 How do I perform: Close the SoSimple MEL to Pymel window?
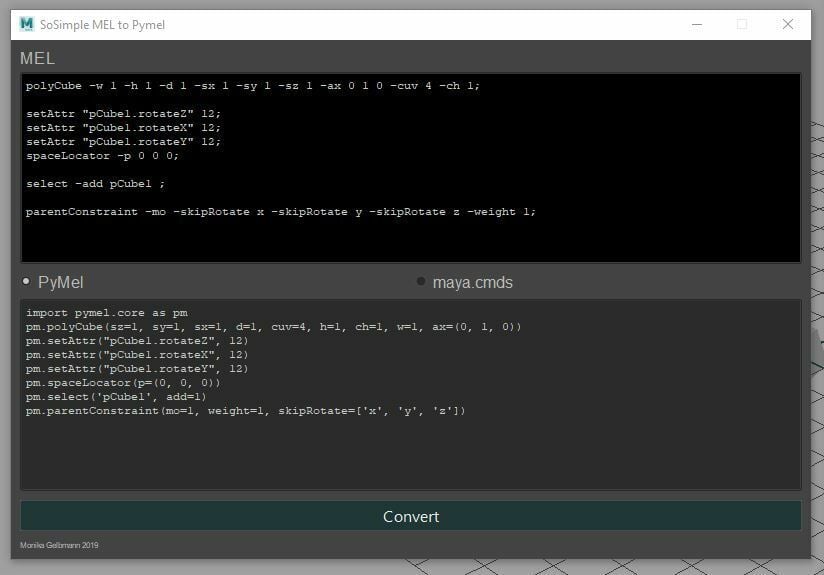click(787, 24)
